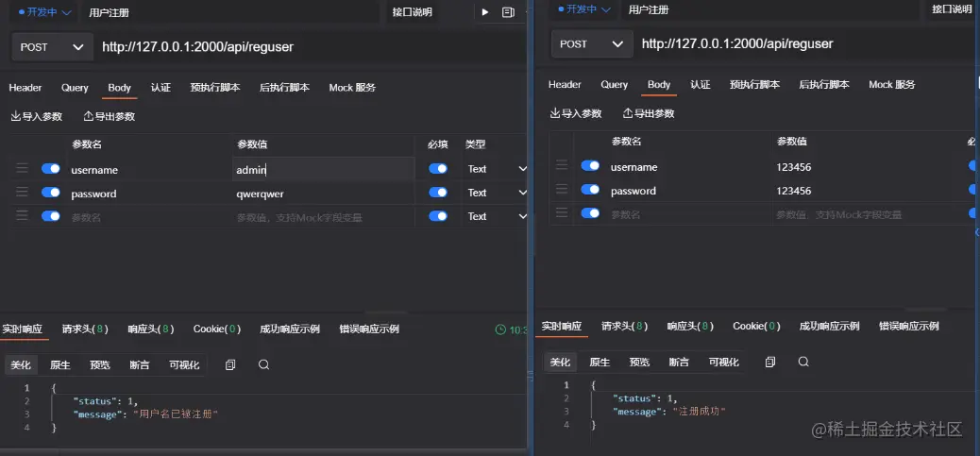Toggle empty row 必填 required switch, left panel
The height and width of the screenshot is (456, 980).
pos(438,216)
